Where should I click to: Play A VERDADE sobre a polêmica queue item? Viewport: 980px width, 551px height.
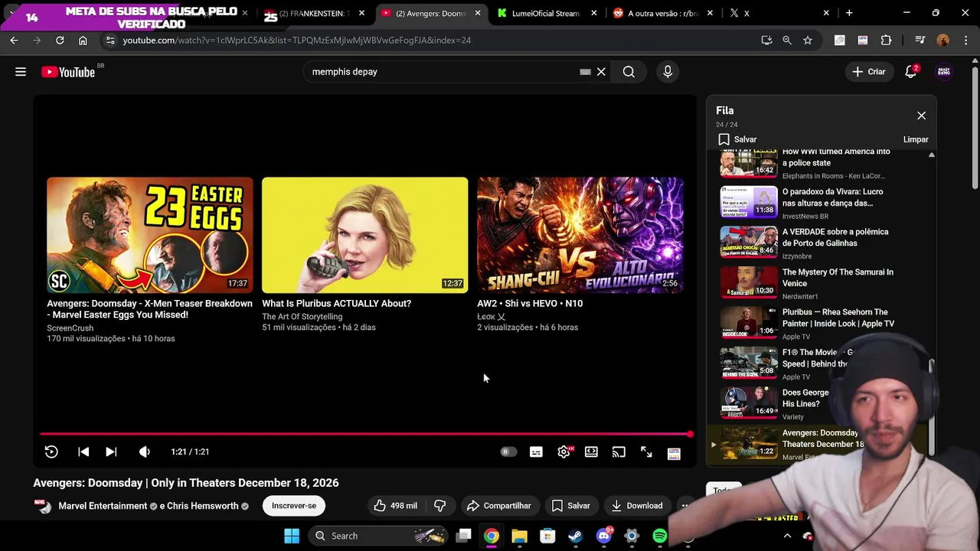click(808, 243)
